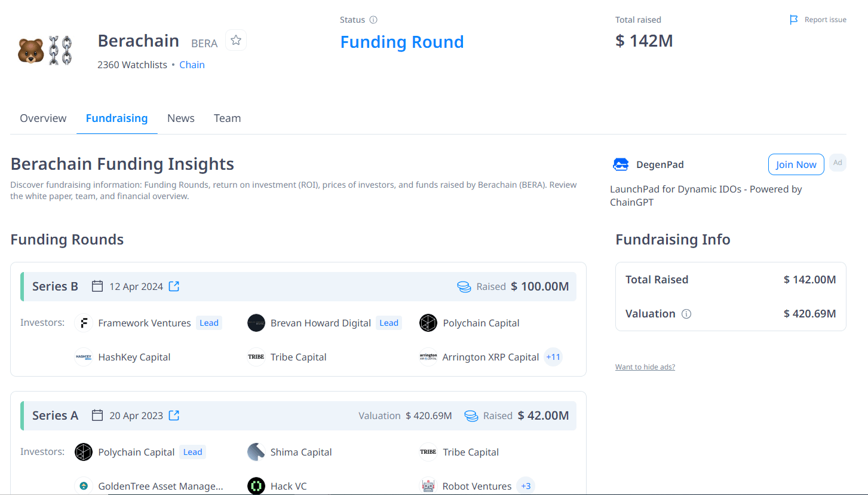Click the HashKey Capital logo
This screenshot has width=868, height=495.
(84, 357)
